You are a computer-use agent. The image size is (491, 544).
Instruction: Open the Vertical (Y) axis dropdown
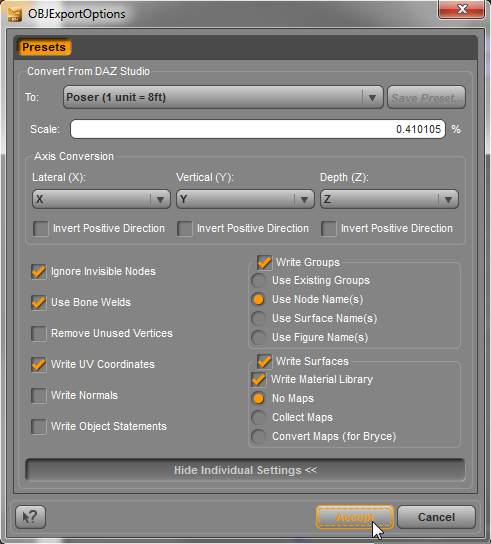(x=245, y=199)
